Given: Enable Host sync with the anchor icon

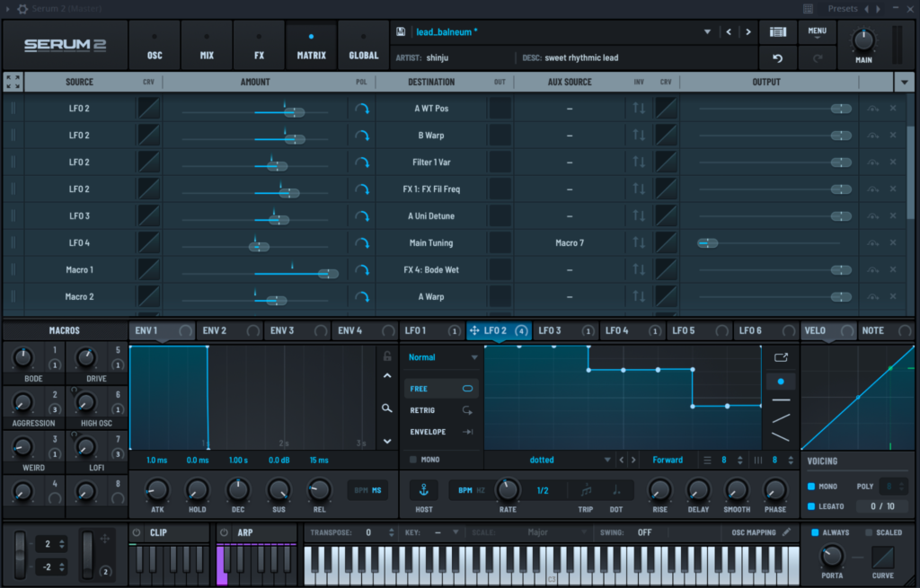Looking at the screenshot, I should 423,489.
